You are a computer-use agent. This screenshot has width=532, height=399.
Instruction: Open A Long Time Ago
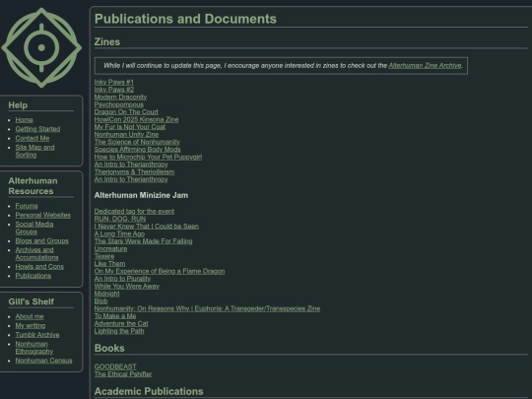(x=119, y=233)
